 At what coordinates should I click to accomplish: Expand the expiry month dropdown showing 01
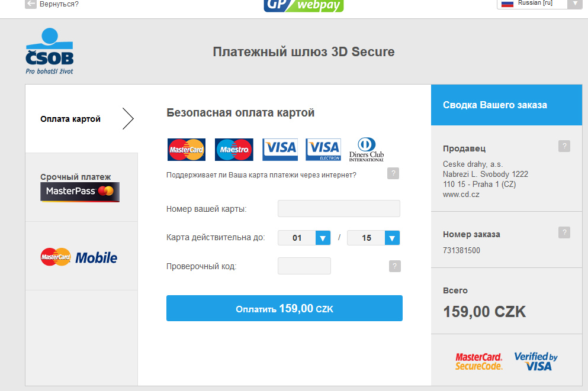pos(304,238)
